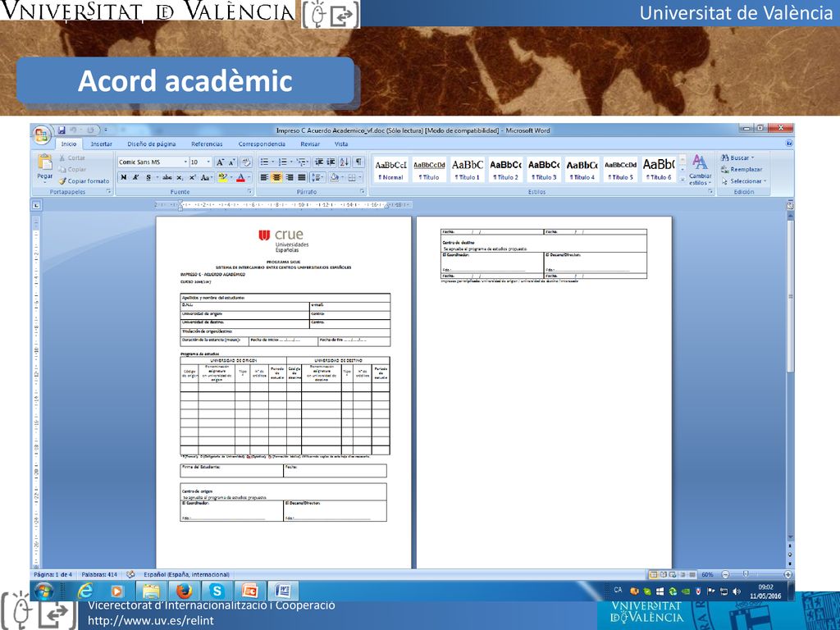This screenshot has width=840, height=630.
Task: Click the multilevel list icon
Action: click(x=301, y=162)
